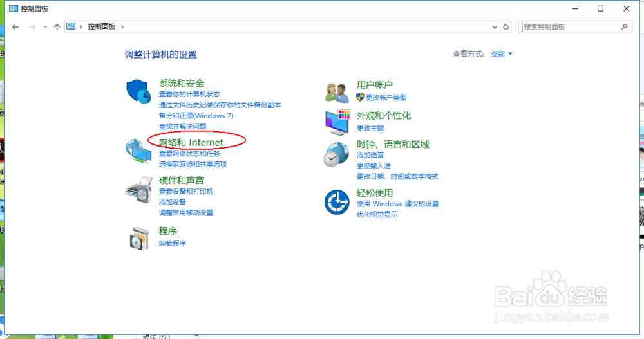Image resolution: width=644 pixels, height=339 pixels.
Task: Click the Ease of Access icon
Action: [337, 202]
